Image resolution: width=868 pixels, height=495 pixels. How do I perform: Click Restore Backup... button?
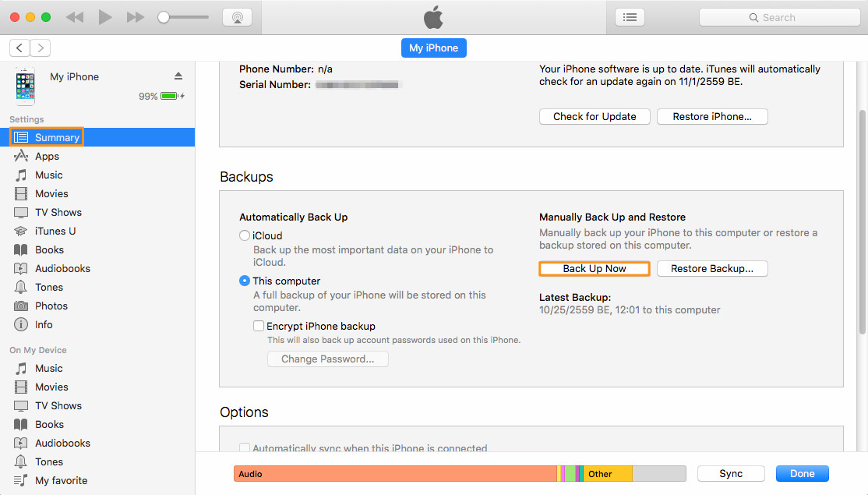(x=712, y=268)
